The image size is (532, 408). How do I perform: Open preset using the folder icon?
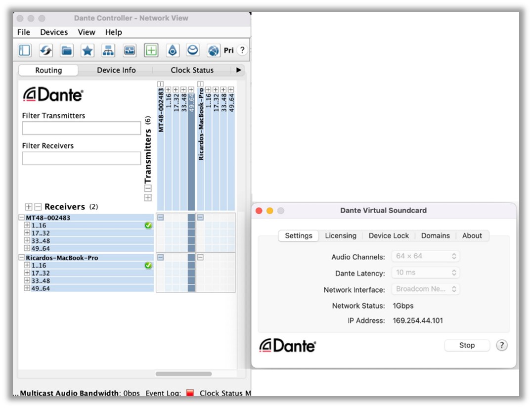(67, 50)
